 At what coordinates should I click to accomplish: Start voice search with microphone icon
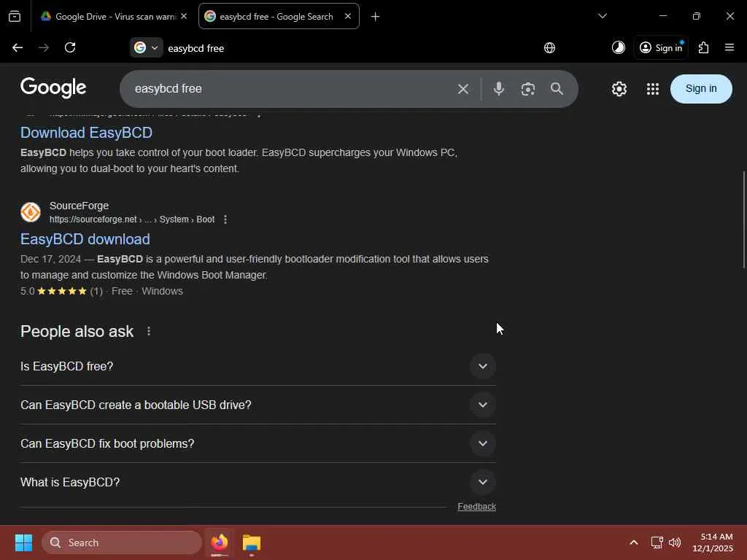(x=499, y=88)
